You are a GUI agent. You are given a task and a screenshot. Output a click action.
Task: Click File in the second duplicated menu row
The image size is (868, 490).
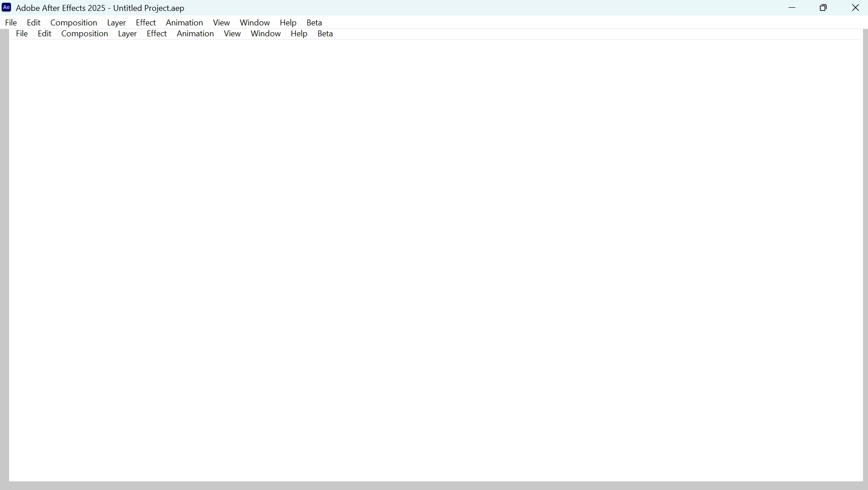point(22,34)
